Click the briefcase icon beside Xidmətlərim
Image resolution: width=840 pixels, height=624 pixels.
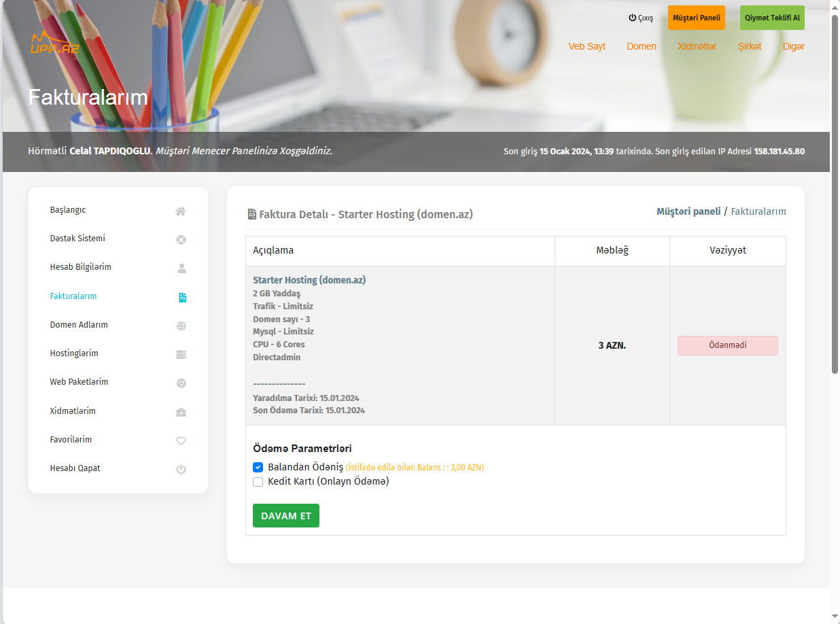point(181,413)
